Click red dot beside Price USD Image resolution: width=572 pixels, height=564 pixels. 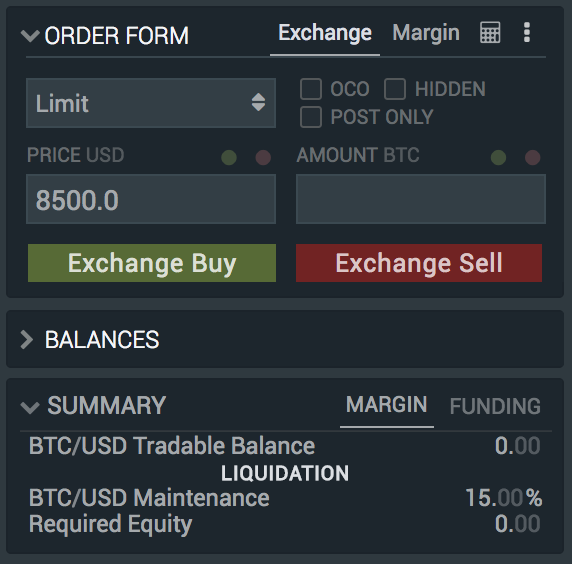coord(263,158)
